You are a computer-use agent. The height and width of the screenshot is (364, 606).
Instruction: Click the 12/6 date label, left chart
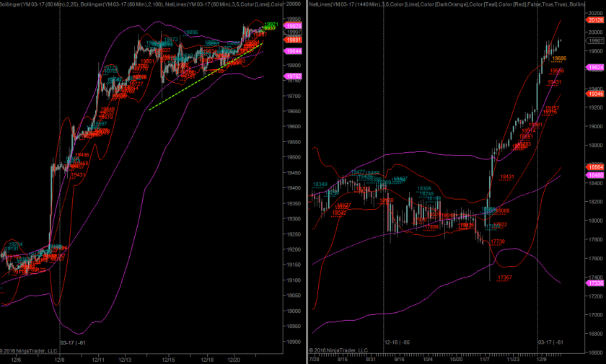click(x=16, y=360)
